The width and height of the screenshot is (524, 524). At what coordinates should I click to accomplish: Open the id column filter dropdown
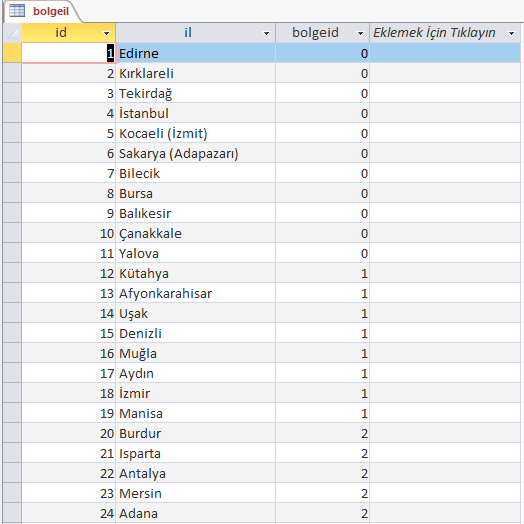pos(106,33)
